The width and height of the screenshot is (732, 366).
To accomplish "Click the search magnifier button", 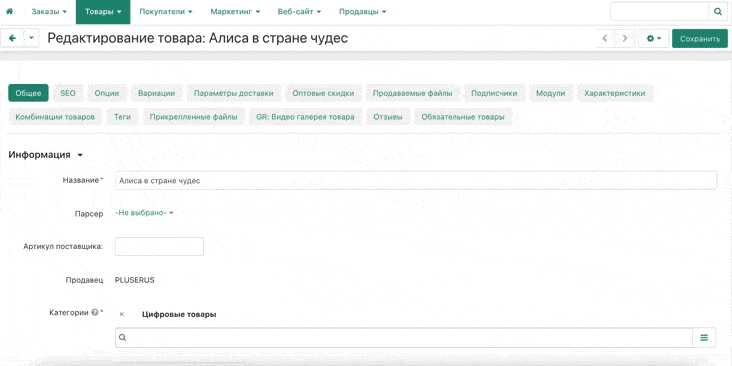I will (718, 12).
